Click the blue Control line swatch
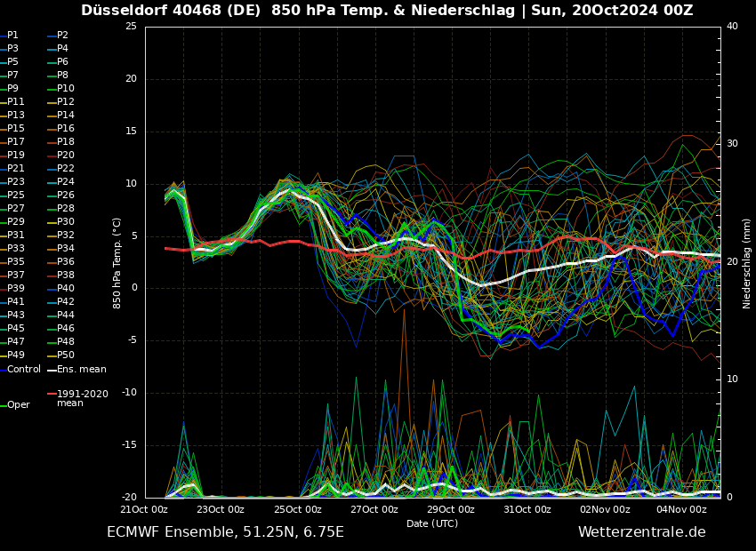The width and height of the screenshot is (756, 551). click(x=3, y=370)
